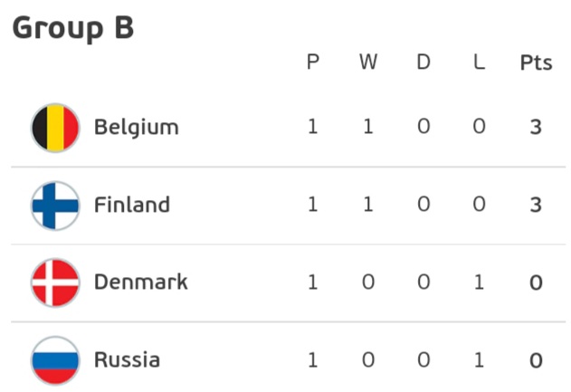
Task: Click Belgium's points value
Action: pyautogui.click(x=536, y=128)
